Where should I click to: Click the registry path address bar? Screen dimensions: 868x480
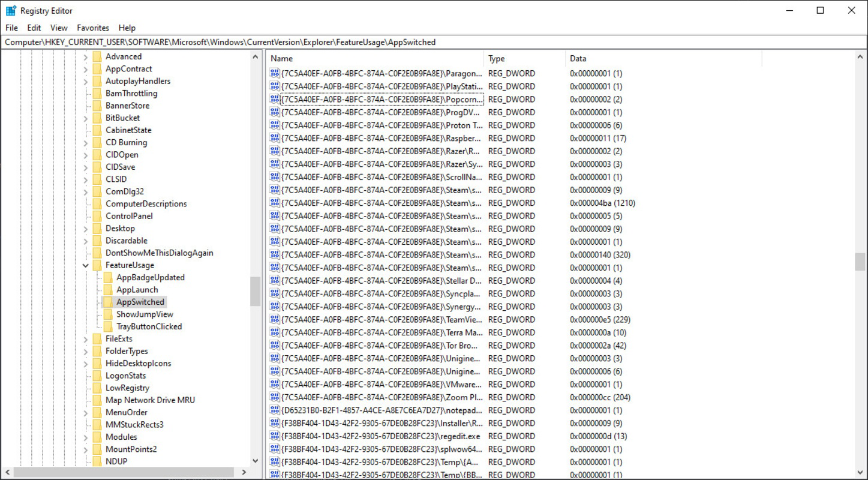[434, 42]
